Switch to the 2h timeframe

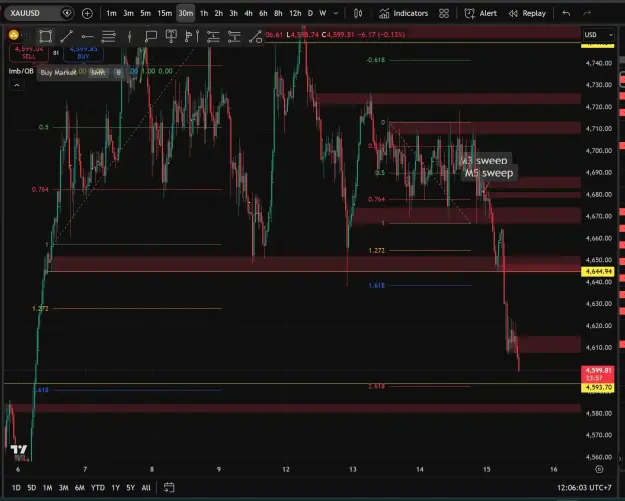(218, 13)
